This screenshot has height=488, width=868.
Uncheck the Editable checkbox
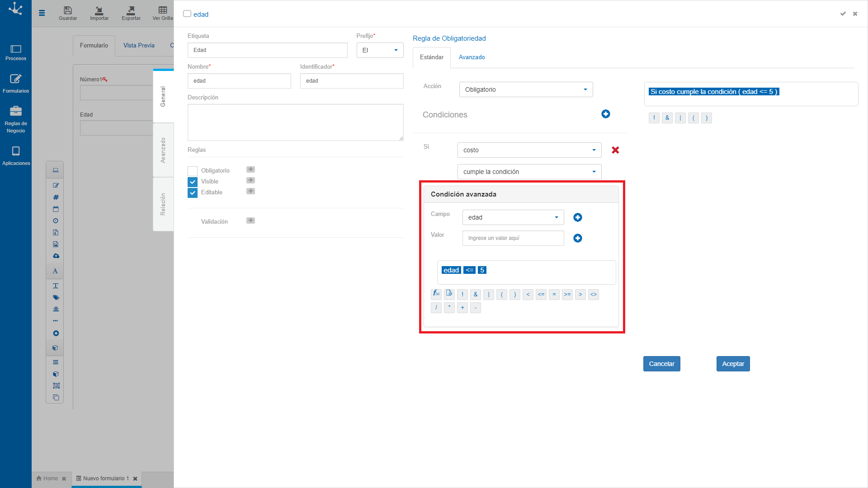[x=193, y=192]
